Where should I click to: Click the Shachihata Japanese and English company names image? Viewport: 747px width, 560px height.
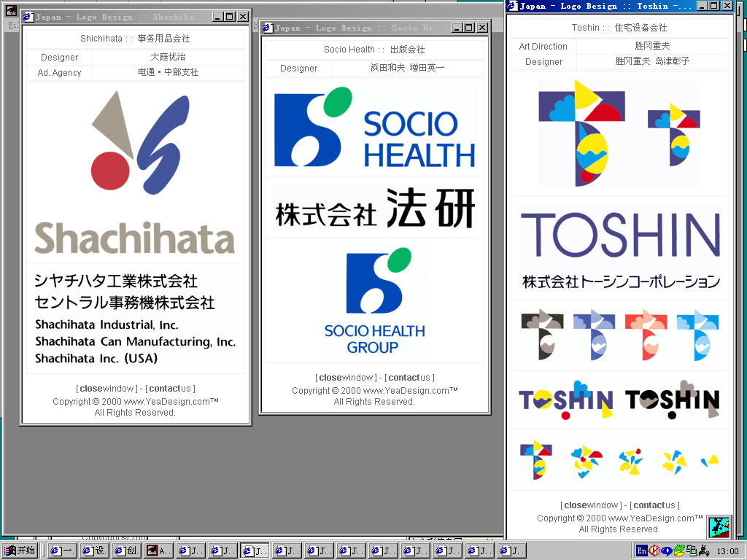tap(135, 319)
